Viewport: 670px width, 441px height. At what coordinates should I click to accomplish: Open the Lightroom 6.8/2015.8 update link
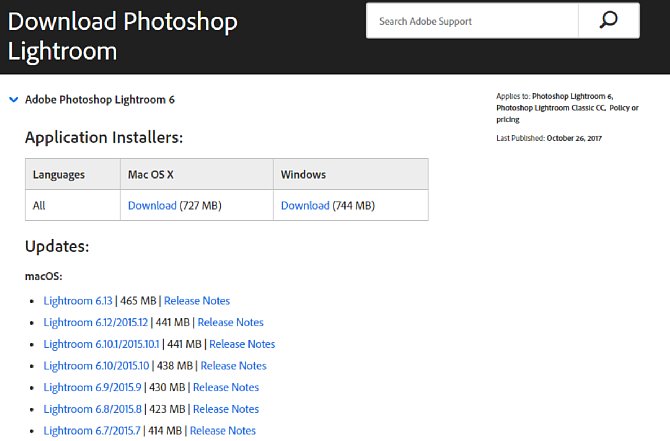point(92,409)
